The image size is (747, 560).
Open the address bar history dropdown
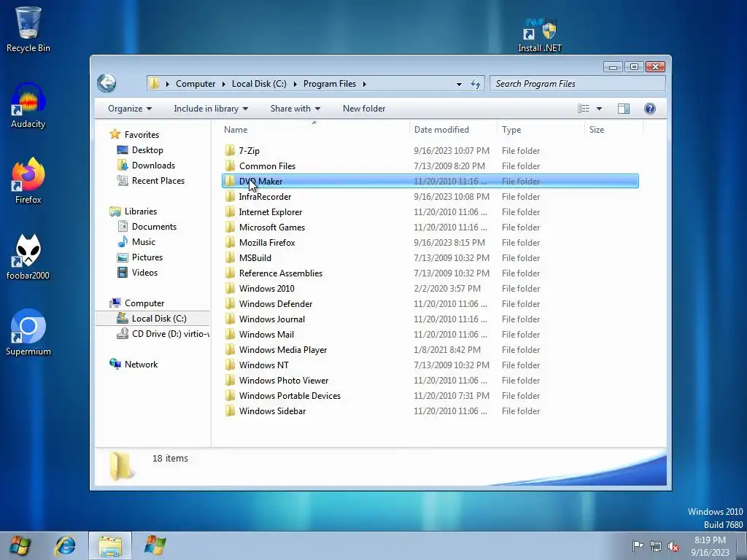click(x=459, y=85)
